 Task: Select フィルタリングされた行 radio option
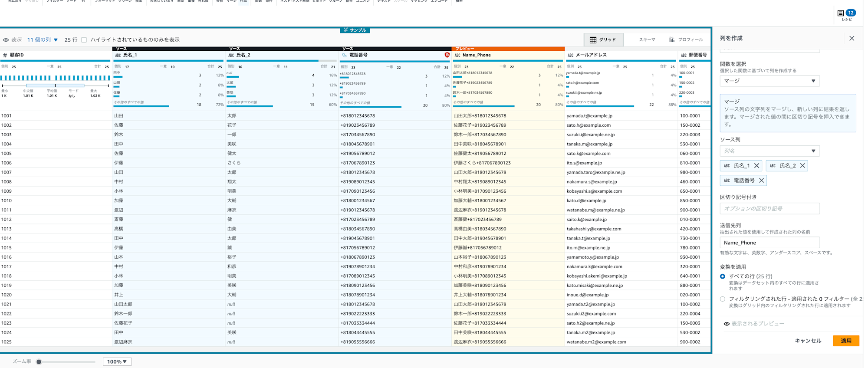click(723, 299)
